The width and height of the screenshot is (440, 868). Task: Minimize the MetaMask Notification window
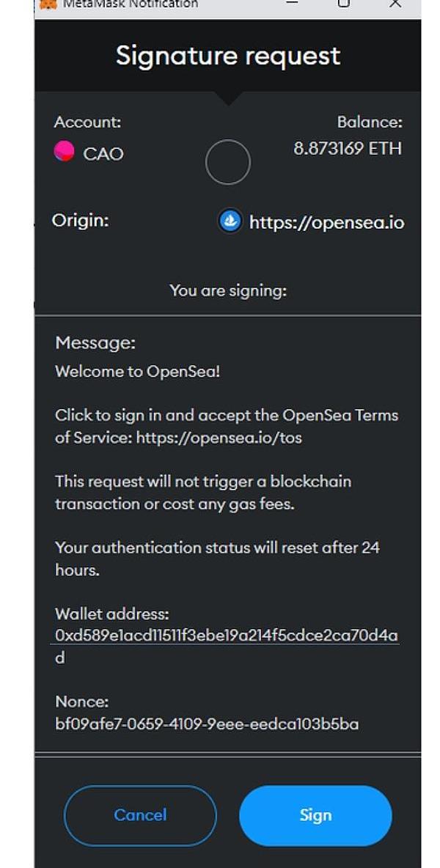coord(293,4)
